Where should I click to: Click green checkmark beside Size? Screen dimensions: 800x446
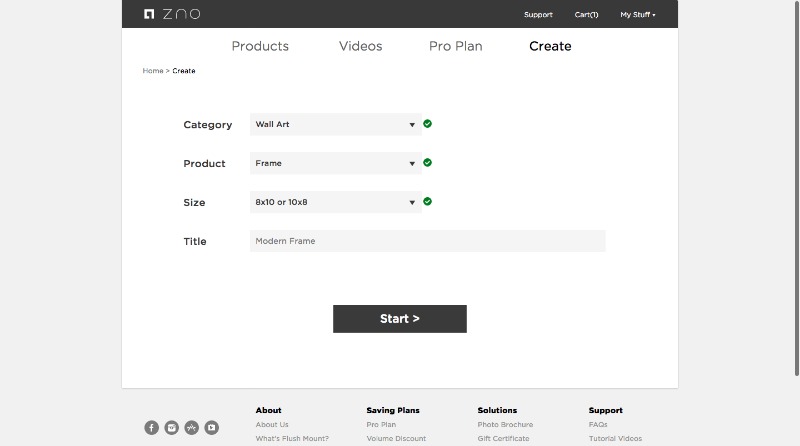(428, 201)
